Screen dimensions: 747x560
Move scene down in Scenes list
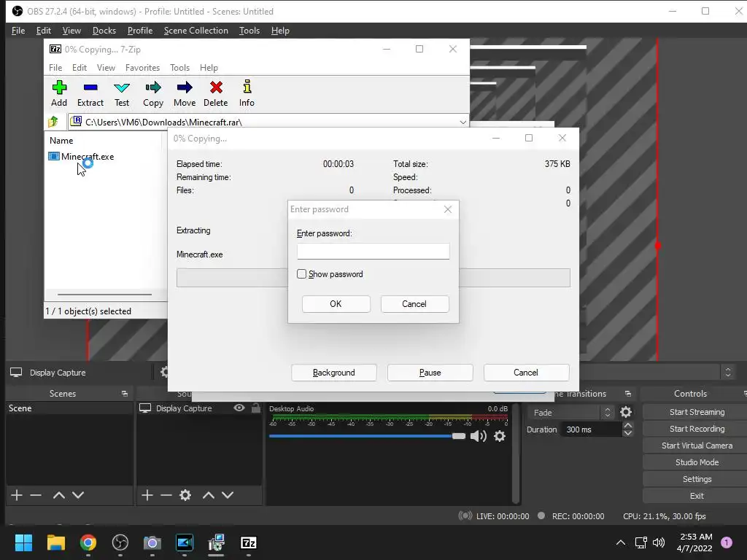point(78,495)
